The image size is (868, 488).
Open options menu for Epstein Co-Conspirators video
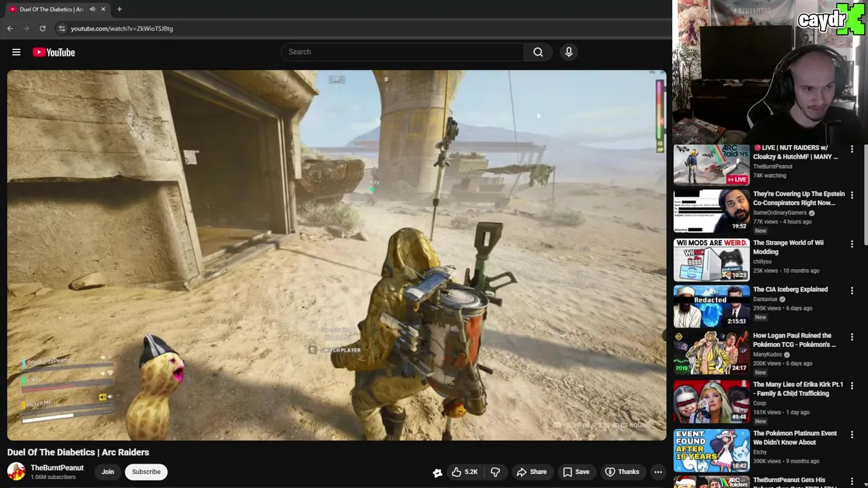pyautogui.click(x=852, y=196)
